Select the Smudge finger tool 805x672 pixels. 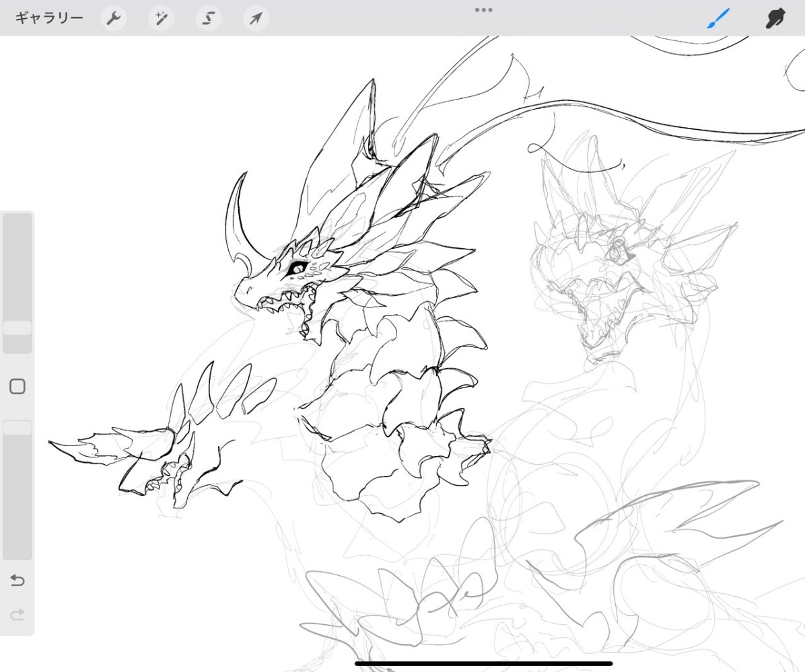(x=775, y=18)
